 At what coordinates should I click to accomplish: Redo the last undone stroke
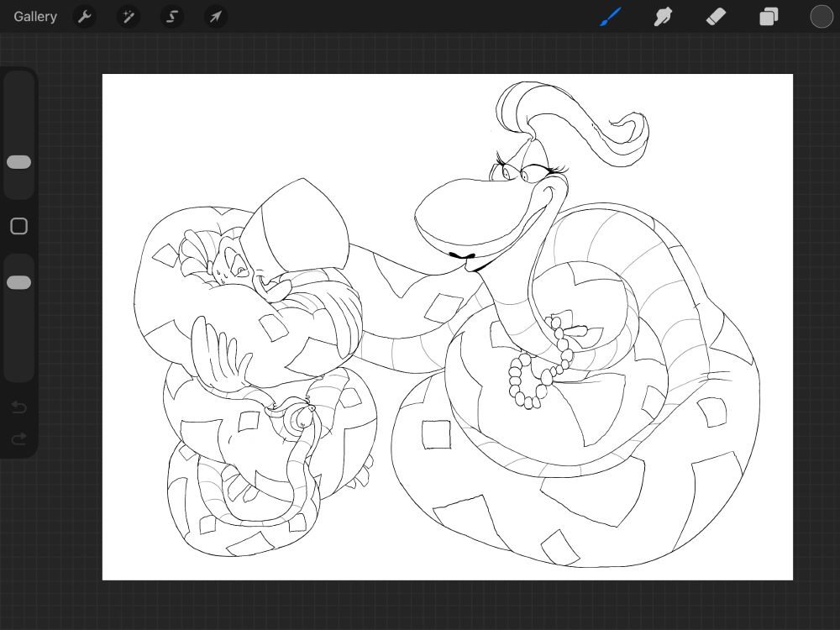(18, 439)
